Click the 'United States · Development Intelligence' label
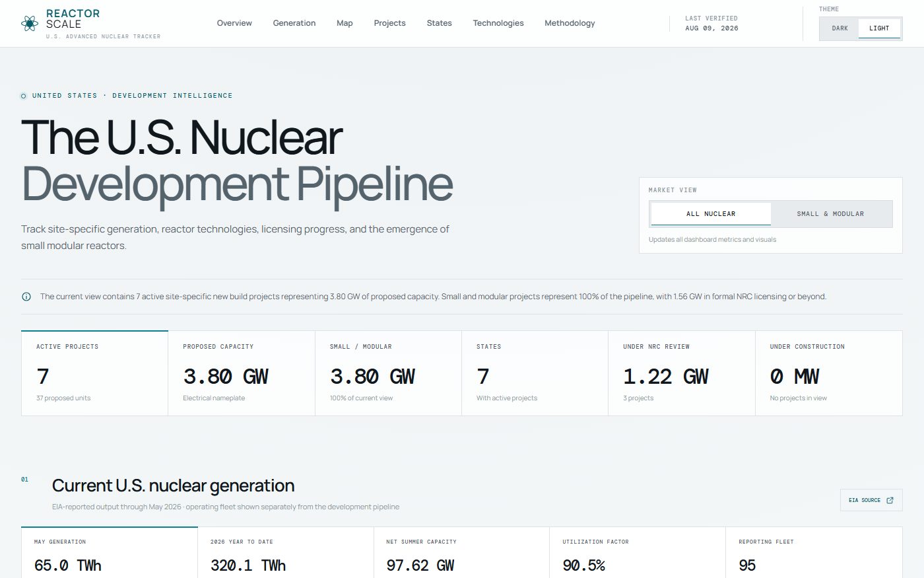 point(132,96)
